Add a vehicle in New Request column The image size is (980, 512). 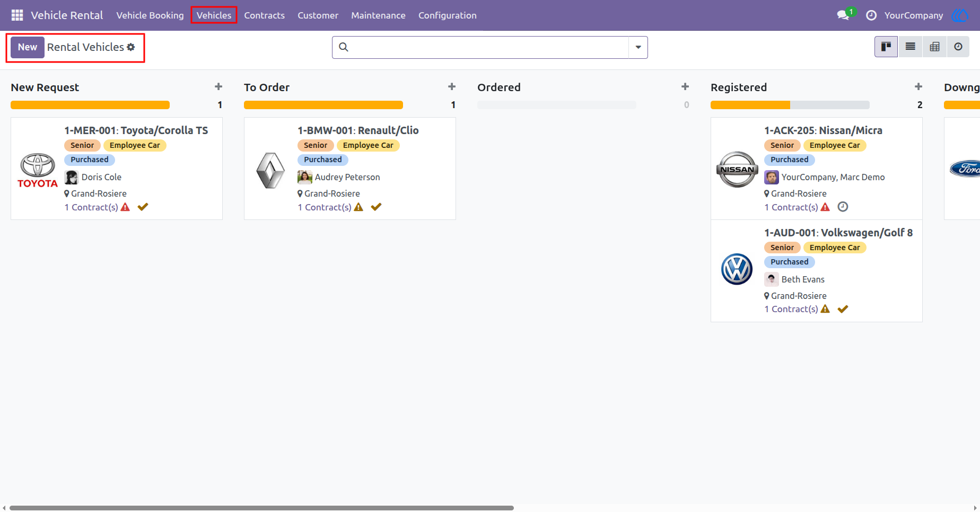point(218,87)
